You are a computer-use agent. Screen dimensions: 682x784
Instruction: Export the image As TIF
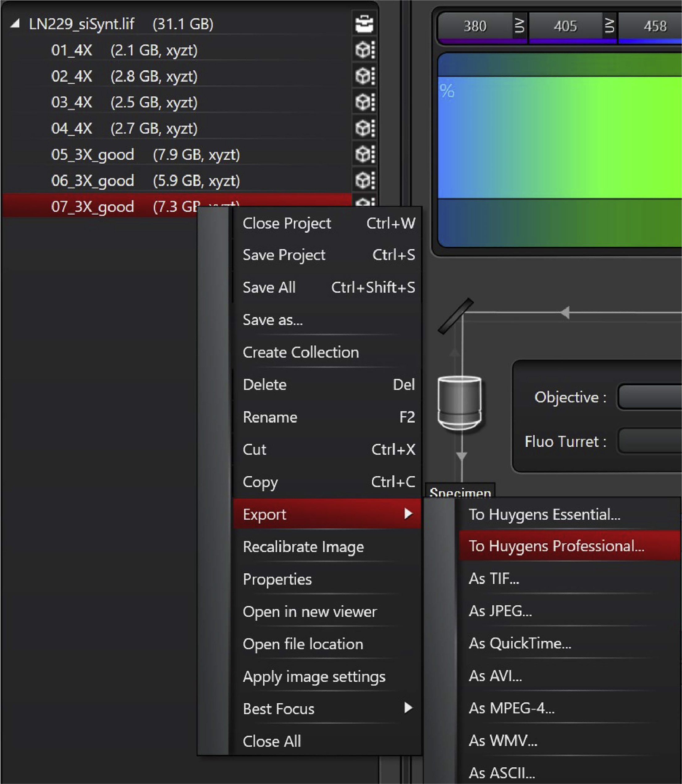pyautogui.click(x=494, y=579)
